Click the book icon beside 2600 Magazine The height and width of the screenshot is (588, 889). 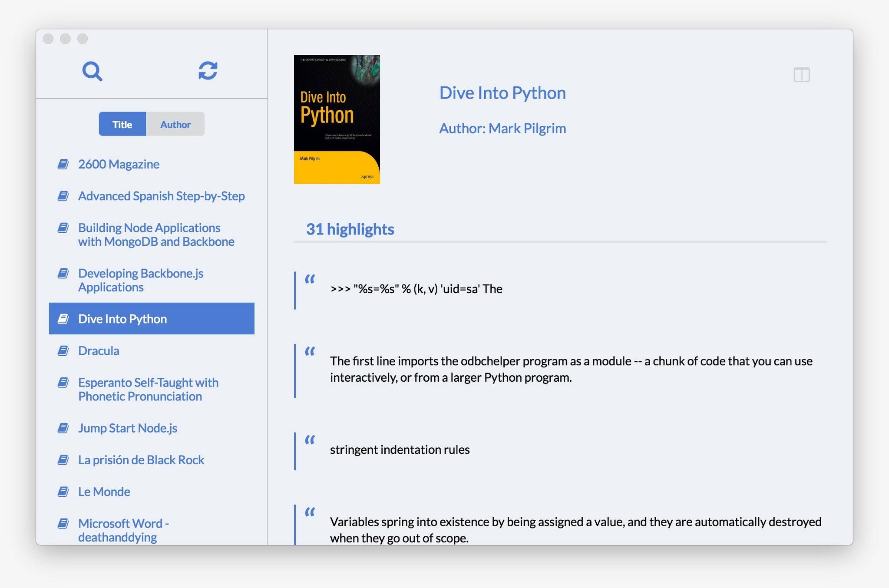pyautogui.click(x=63, y=164)
